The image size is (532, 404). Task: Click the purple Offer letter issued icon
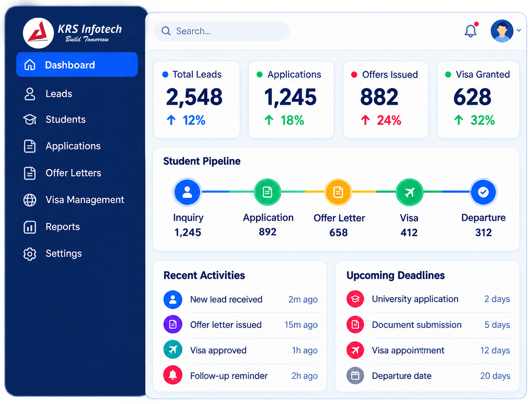point(173,325)
